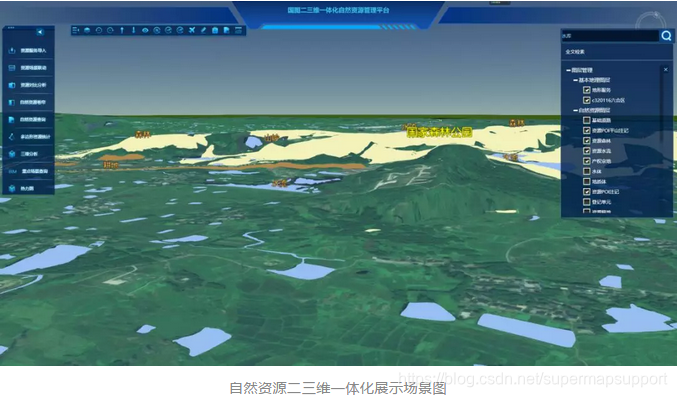Click the second rotate icon in the toolbar

[169, 30]
